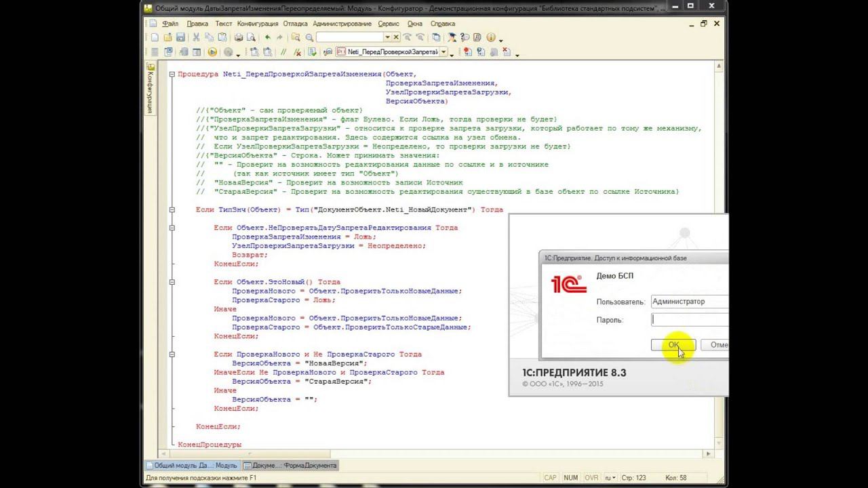Open the Файл menu
The width and height of the screenshot is (868, 488).
click(x=170, y=24)
